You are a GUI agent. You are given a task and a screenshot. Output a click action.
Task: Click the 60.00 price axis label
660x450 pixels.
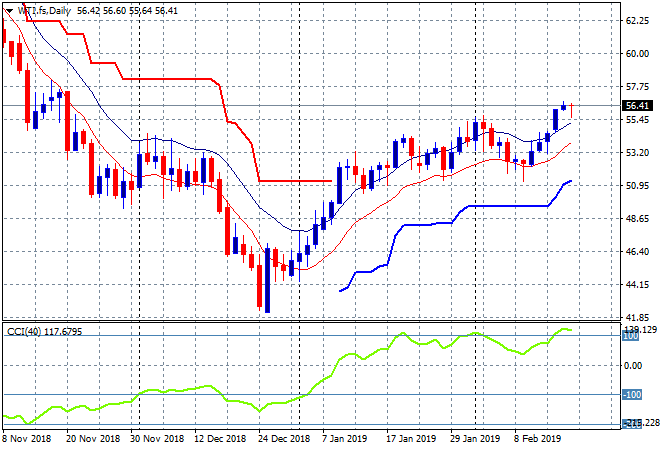(x=637, y=53)
